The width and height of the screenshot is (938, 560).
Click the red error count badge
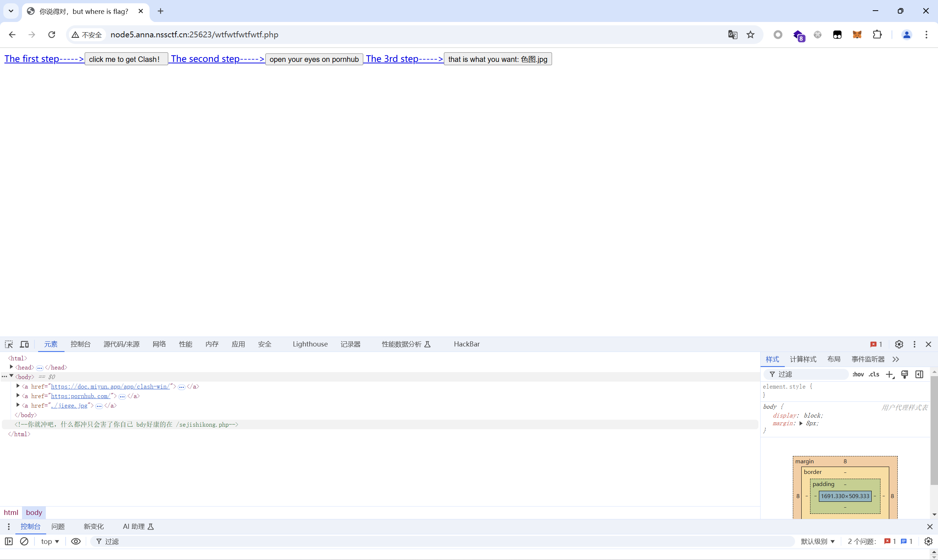(x=876, y=344)
